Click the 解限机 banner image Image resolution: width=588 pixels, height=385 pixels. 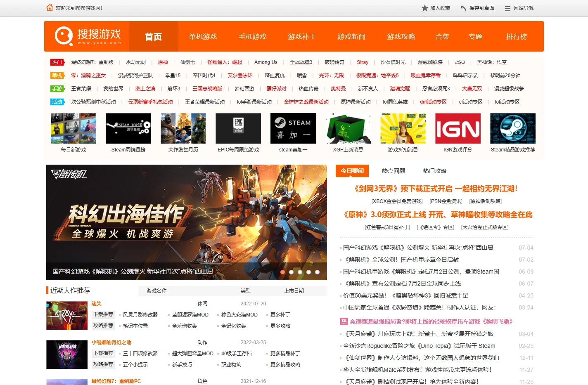click(187, 222)
